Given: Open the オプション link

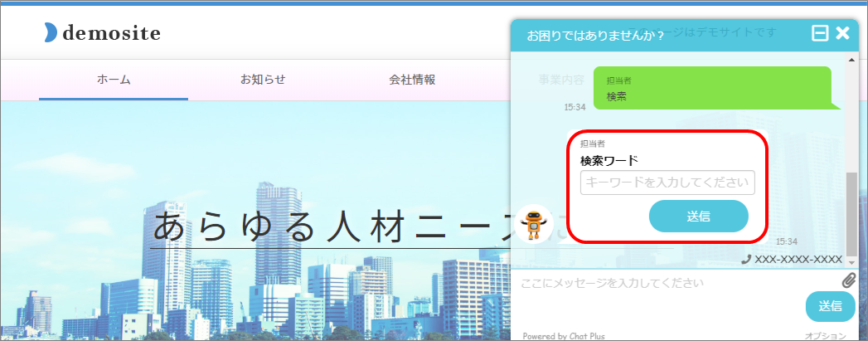Looking at the screenshot, I should (x=825, y=336).
